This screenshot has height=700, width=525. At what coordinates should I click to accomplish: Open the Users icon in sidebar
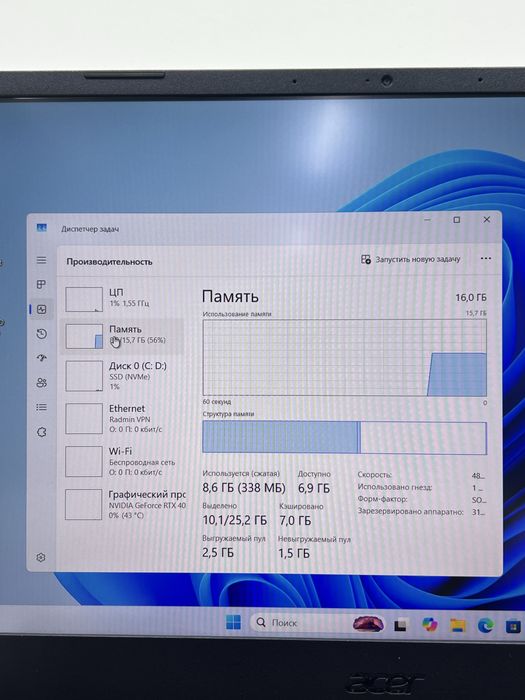coord(42,383)
